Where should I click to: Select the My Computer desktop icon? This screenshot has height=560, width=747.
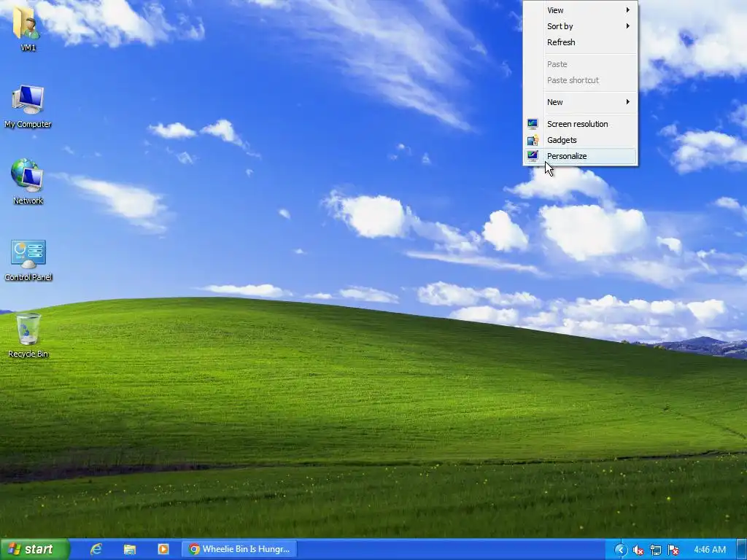(x=28, y=106)
